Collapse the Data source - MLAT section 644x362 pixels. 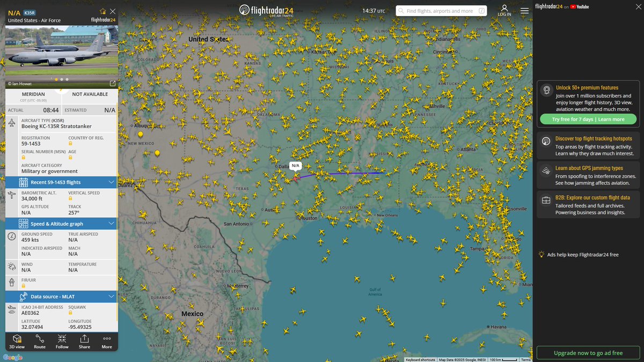click(61, 297)
